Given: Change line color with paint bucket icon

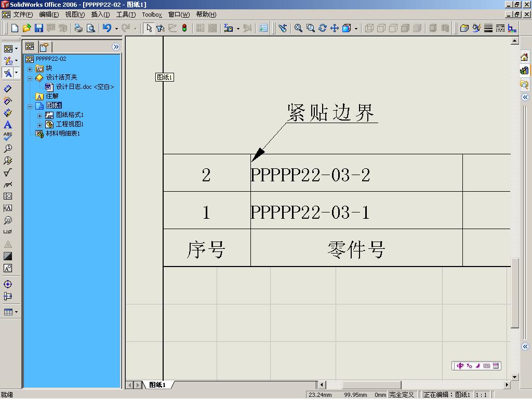Looking at the screenshot, I should coord(476,28).
